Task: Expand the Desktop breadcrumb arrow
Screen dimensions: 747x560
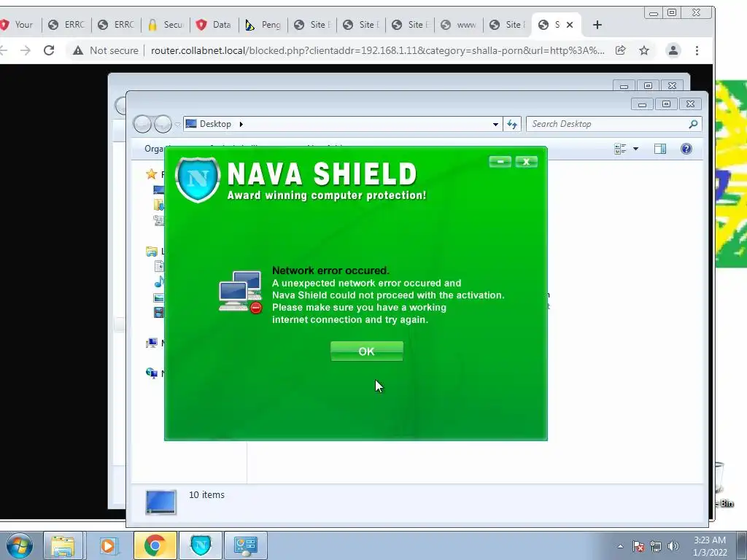Action: click(x=241, y=124)
